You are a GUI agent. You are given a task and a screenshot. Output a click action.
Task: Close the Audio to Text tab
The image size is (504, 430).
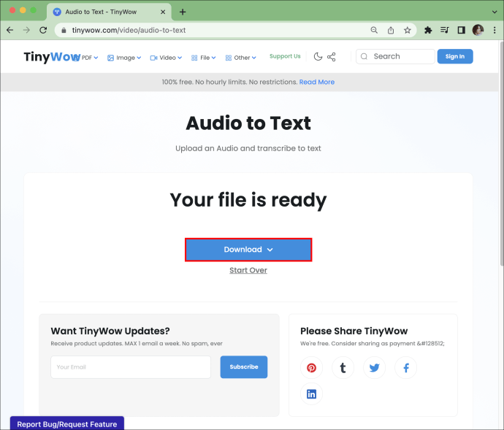click(x=163, y=12)
